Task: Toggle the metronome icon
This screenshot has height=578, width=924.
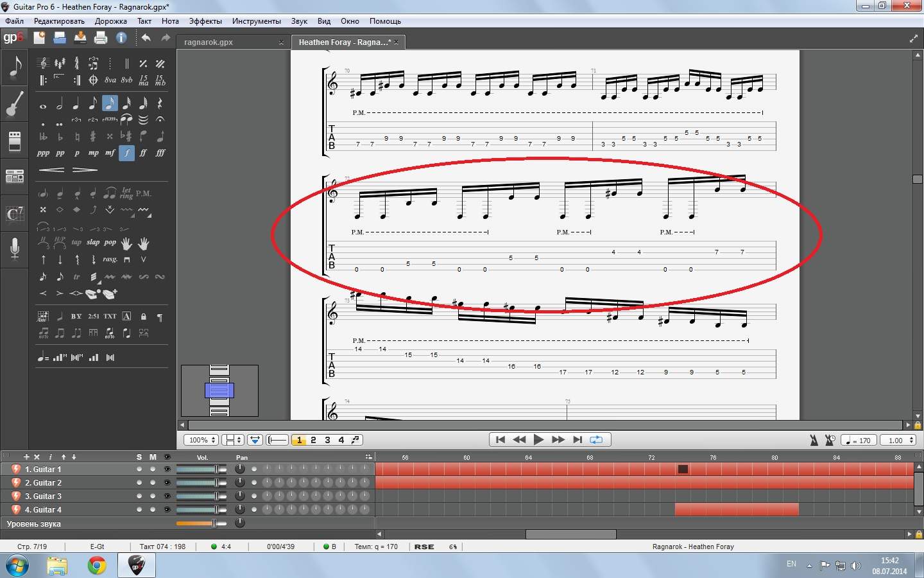Action: 814,440
